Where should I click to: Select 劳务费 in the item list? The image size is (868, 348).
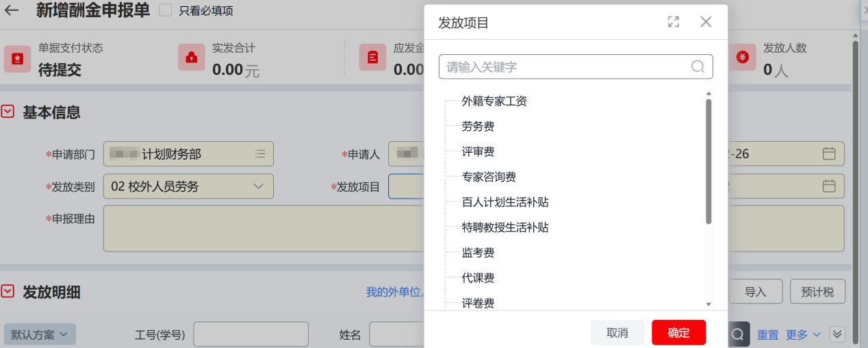478,127
